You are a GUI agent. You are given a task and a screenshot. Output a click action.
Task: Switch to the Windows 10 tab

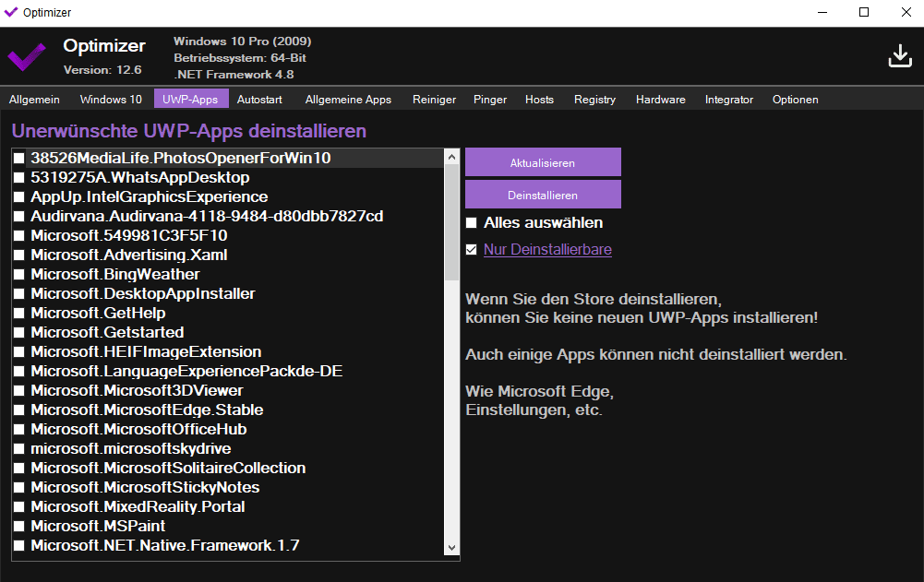(x=111, y=99)
